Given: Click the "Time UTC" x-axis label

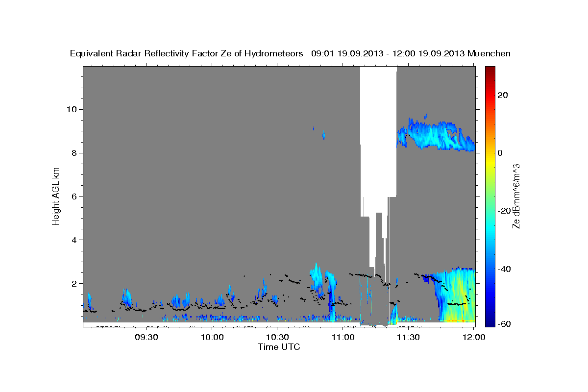Looking at the screenshot, I should [x=279, y=347].
